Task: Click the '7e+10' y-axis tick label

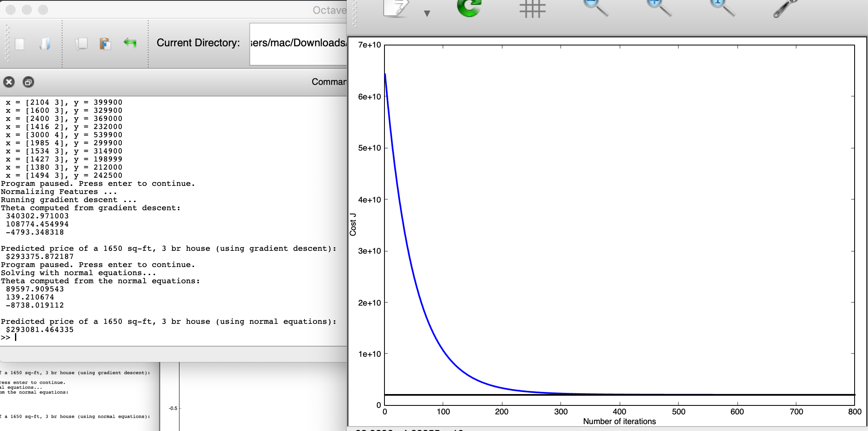Action: click(369, 45)
